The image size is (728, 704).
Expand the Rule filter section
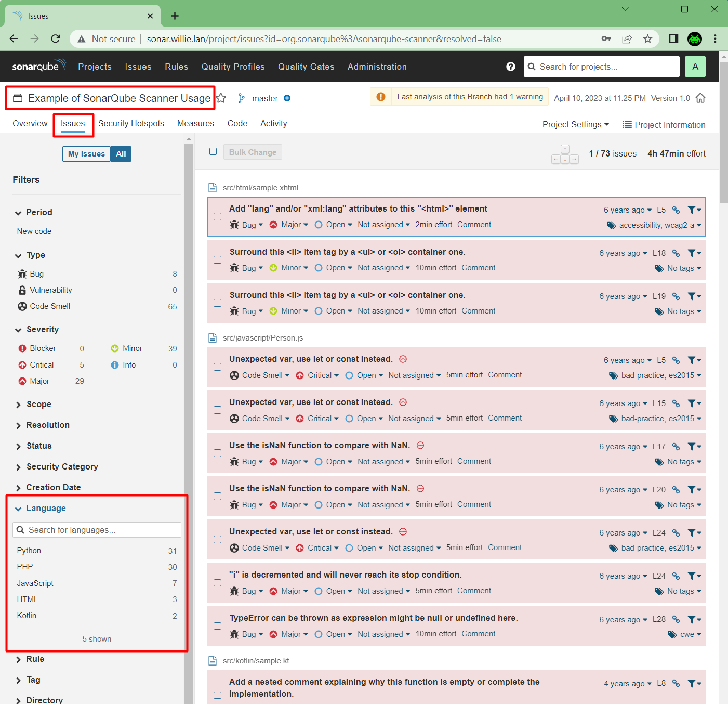(30, 659)
